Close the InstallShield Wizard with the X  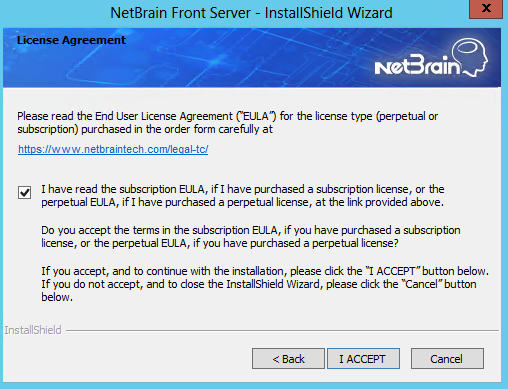tap(486, 9)
